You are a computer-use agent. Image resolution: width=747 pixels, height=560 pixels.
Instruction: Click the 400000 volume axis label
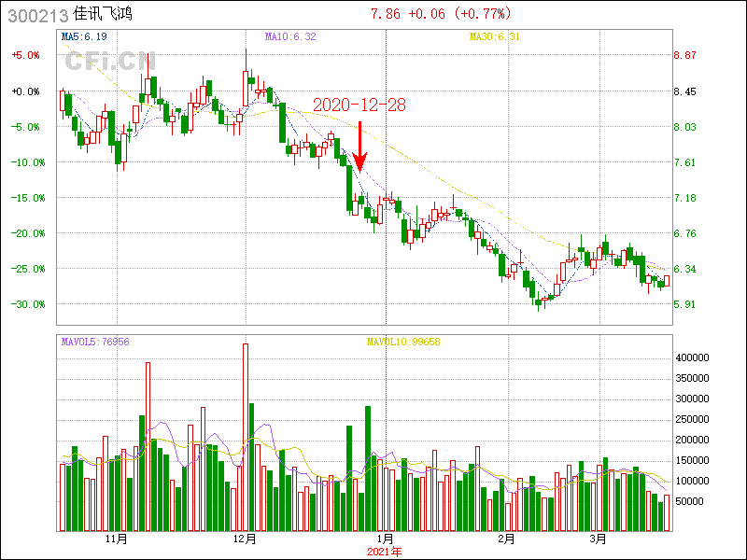692,357
